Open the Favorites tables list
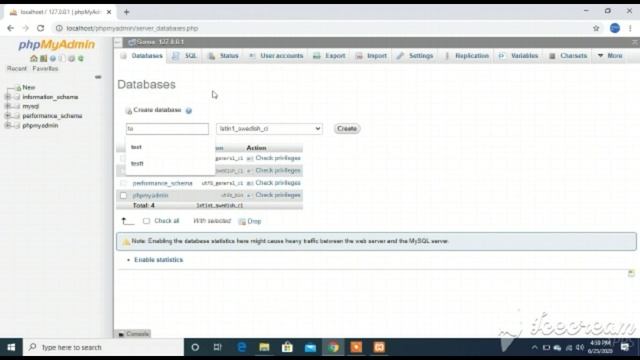The image size is (640, 360). [45, 69]
